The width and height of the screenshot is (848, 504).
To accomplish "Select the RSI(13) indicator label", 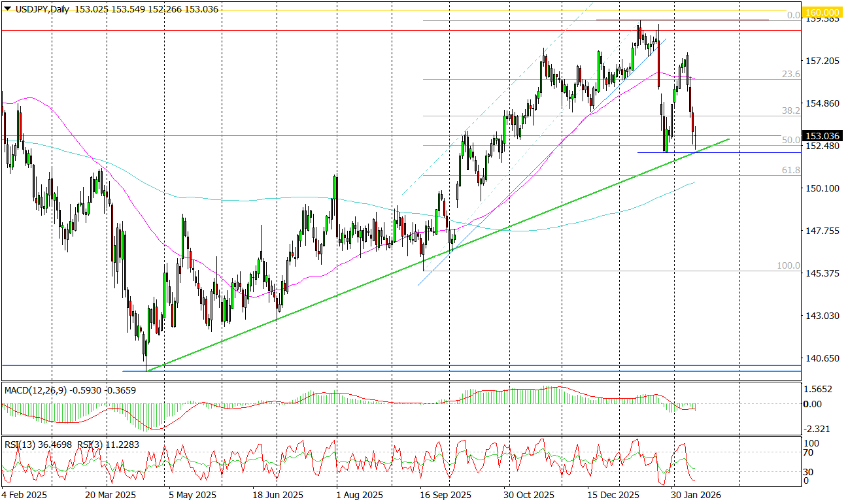I will tap(20, 443).
